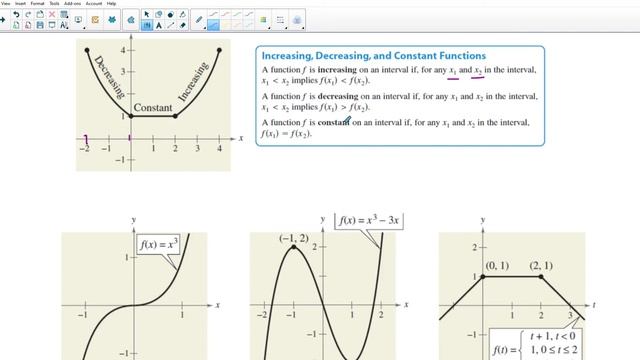Click the blue activity builder icon
640x360 pixels.
click(x=131, y=20)
